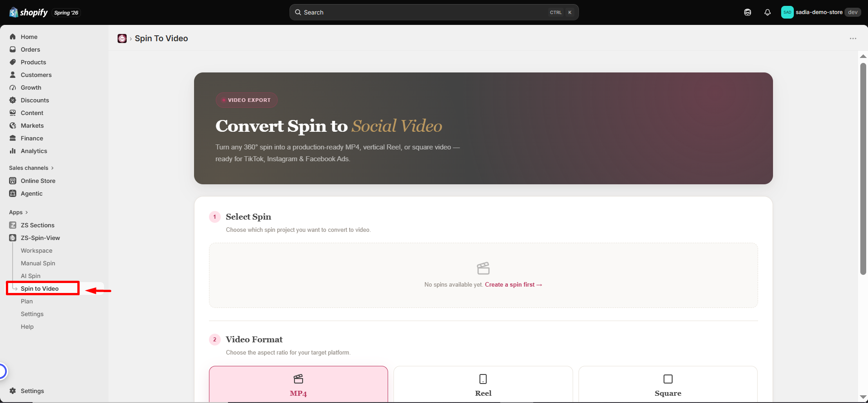The image size is (868, 403).
Task: Expand the Sales channels section
Action: [31, 168]
